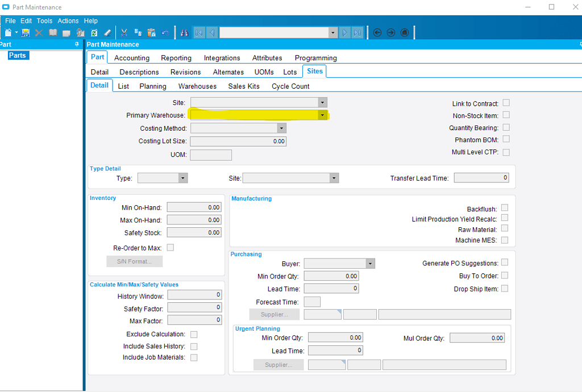
Task: Expand the Costing Method dropdown
Action: (x=281, y=128)
